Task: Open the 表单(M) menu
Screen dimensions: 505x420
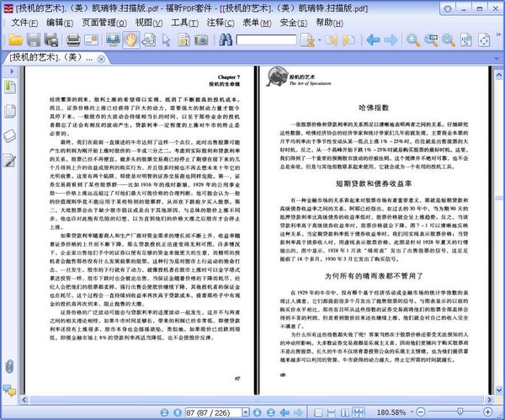Action: coord(257,23)
